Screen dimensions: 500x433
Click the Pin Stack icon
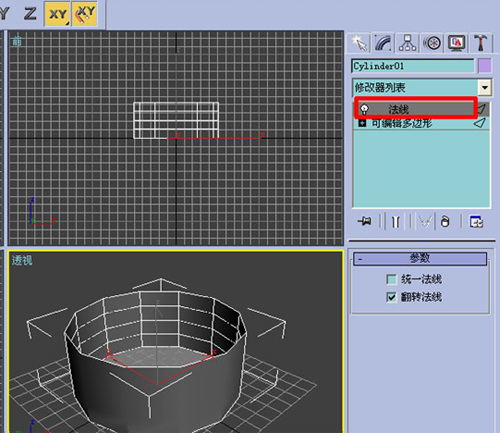click(x=364, y=221)
